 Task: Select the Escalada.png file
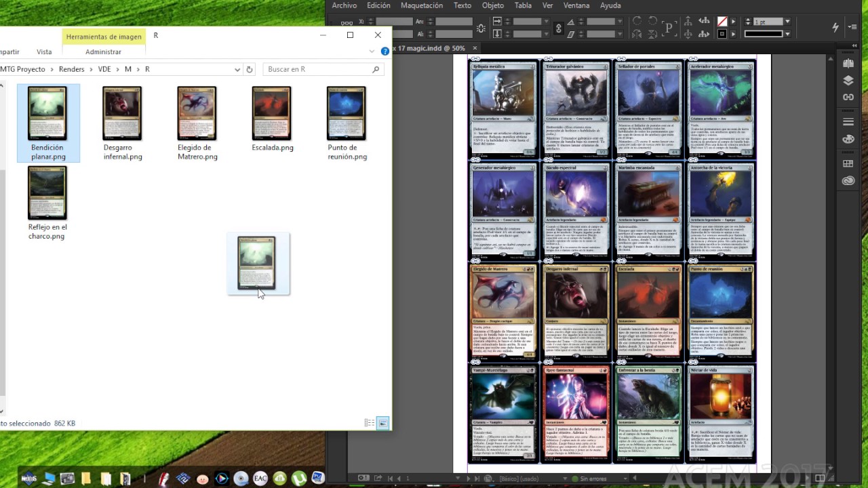point(272,119)
